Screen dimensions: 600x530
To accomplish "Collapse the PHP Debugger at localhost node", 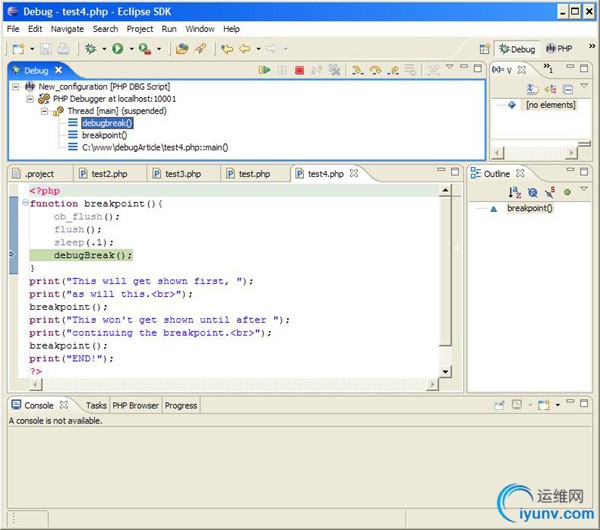I will [30, 99].
